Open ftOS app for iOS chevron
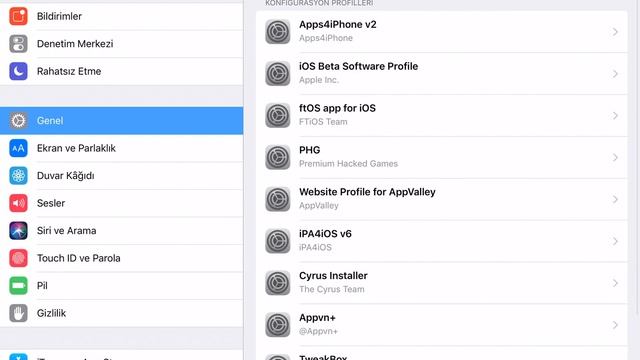Image resolution: width=640 pixels, height=360 pixels. 615,116
